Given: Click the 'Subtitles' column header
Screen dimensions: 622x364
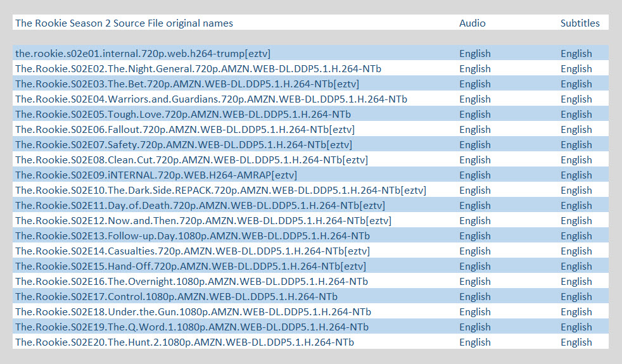Looking at the screenshot, I should pos(580,23).
